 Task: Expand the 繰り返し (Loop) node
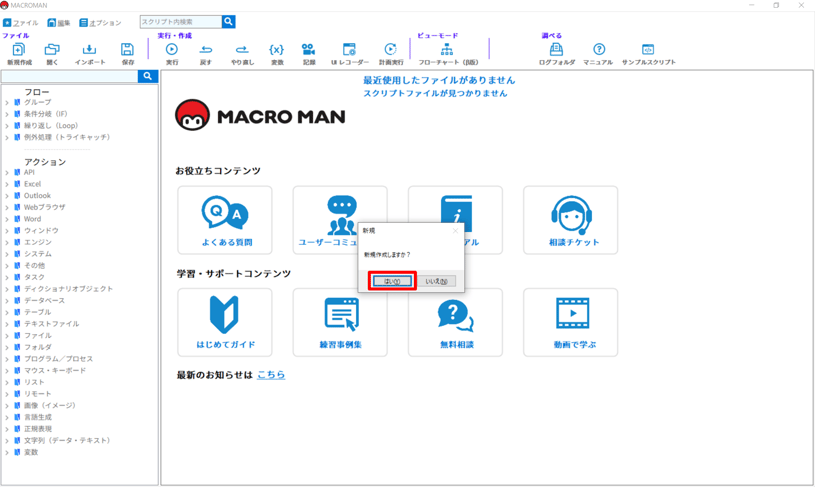point(7,126)
